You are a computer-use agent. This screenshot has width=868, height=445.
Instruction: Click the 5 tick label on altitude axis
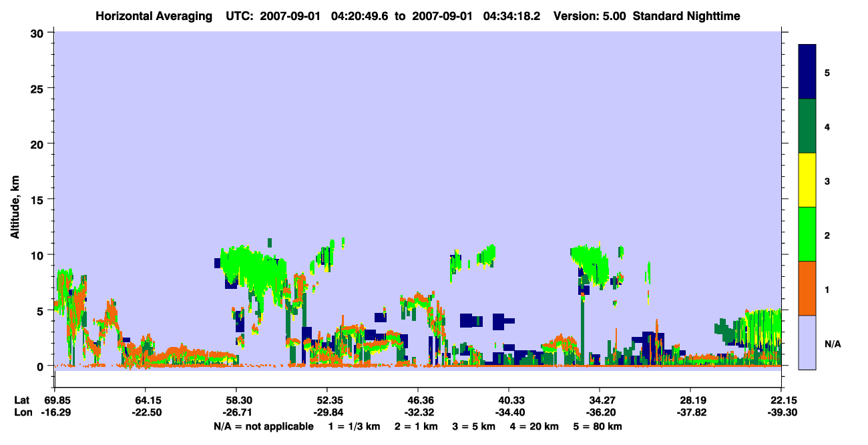click(x=42, y=310)
